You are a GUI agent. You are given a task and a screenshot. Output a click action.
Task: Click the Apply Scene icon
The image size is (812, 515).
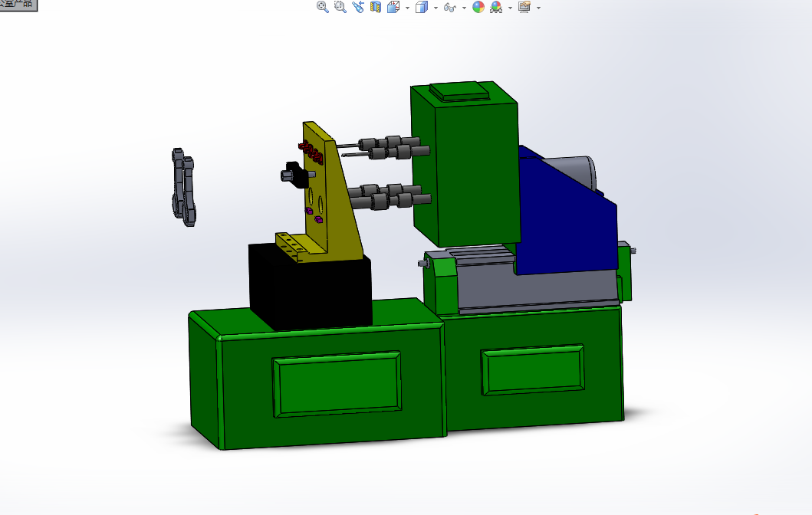point(496,7)
